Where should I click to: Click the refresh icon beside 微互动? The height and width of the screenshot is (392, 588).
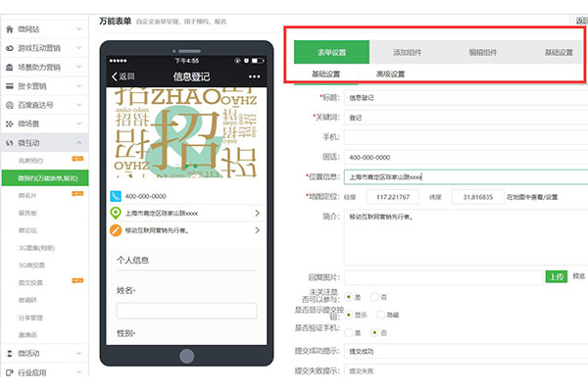click(10, 143)
